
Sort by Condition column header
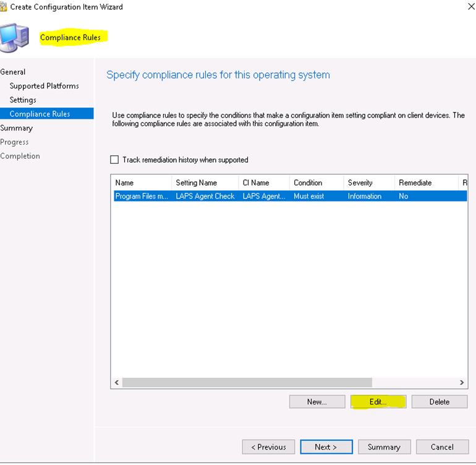[x=317, y=183]
